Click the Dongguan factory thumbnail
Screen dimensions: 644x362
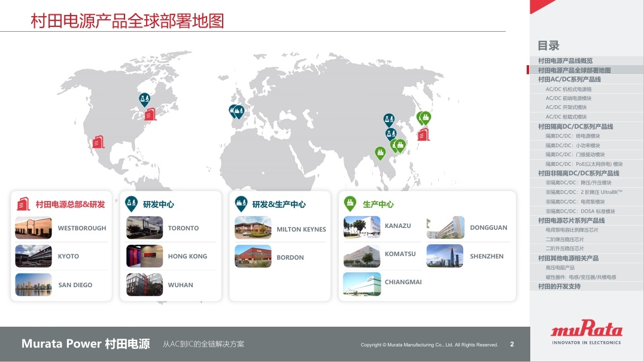446,227
